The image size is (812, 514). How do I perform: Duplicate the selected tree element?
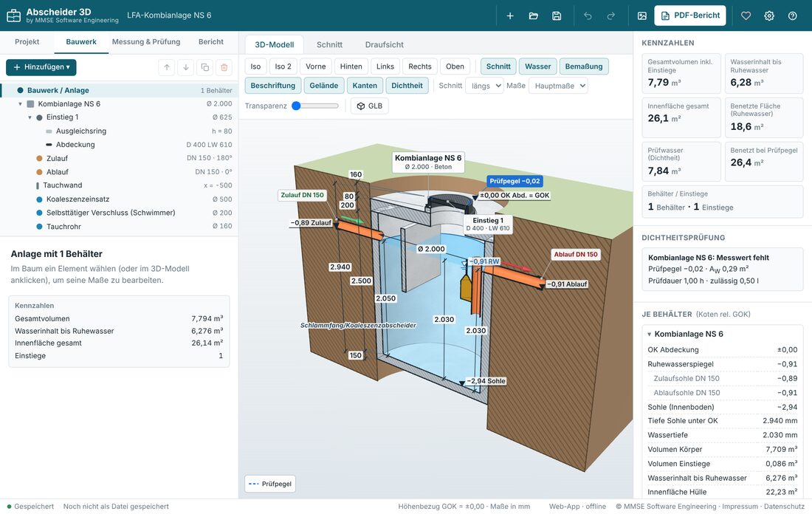[205, 67]
